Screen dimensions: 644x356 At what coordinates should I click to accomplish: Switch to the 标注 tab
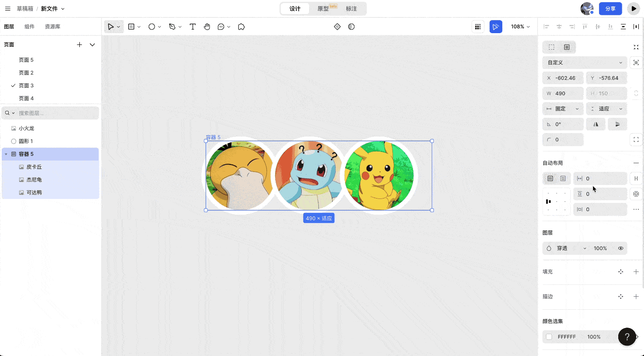point(351,9)
